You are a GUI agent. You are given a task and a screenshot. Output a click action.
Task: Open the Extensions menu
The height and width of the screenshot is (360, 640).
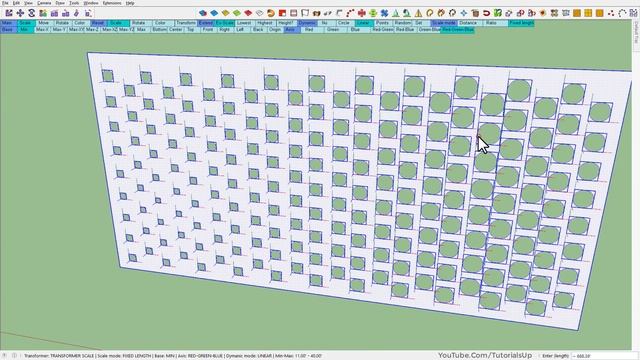pos(112,3)
